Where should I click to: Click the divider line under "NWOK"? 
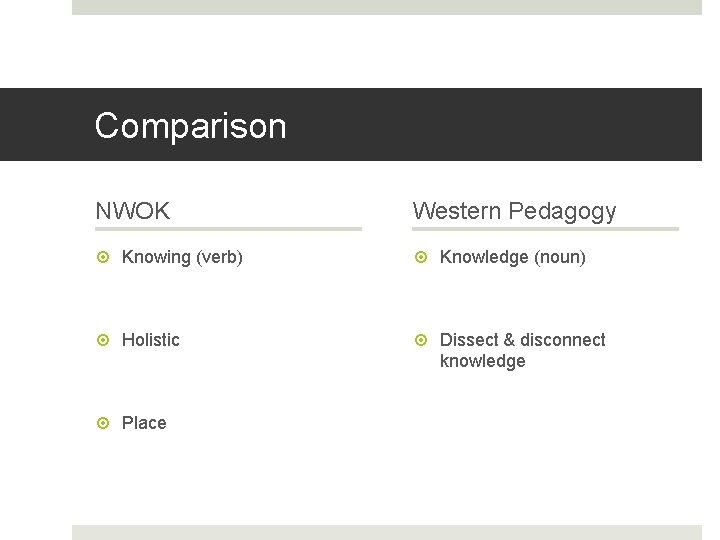coord(228,229)
